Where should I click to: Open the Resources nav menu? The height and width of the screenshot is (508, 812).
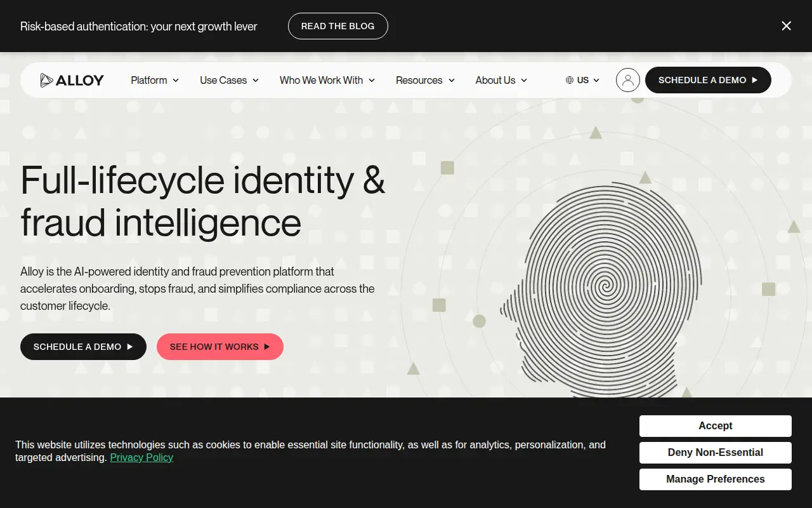coord(425,80)
